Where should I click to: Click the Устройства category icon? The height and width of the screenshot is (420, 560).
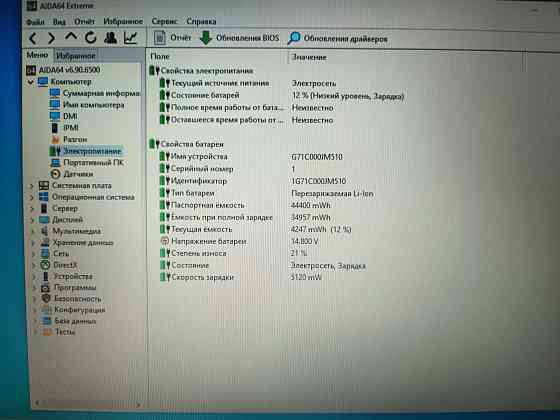(x=46, y=276)
